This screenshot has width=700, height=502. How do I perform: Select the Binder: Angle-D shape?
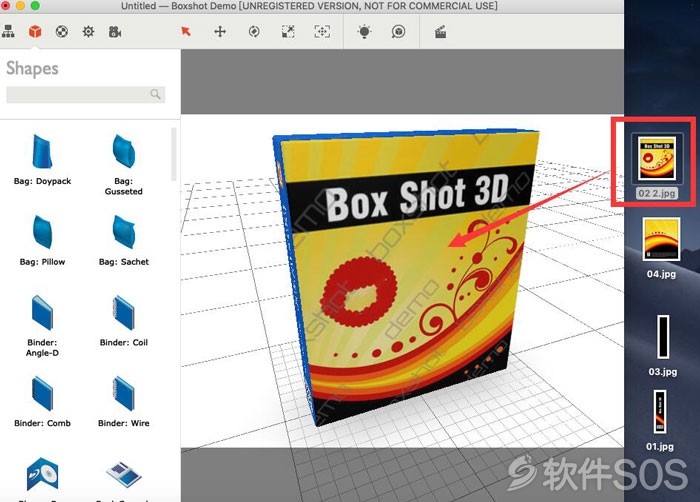coord(42,326)
